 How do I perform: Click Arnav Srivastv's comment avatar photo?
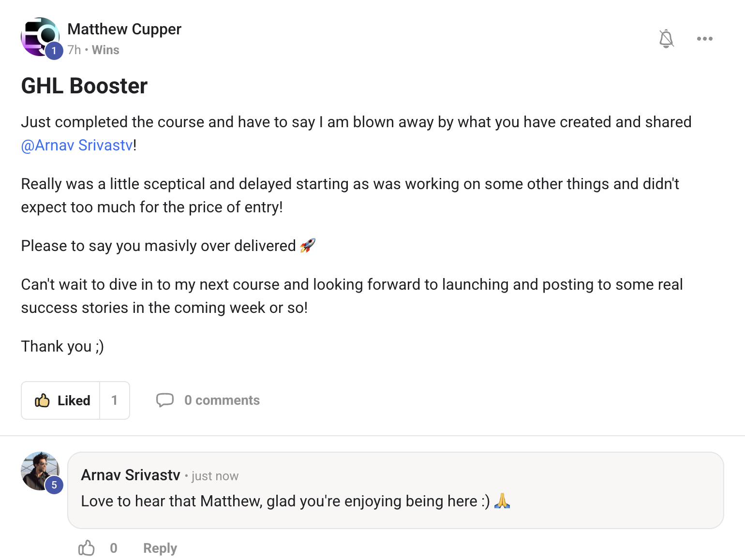click(39, 469)
